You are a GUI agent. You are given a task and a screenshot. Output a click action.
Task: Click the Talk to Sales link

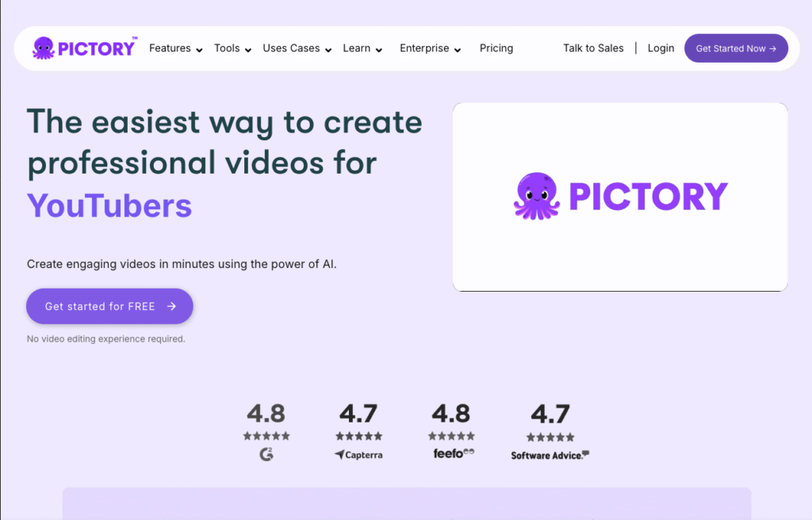(593, 48)
